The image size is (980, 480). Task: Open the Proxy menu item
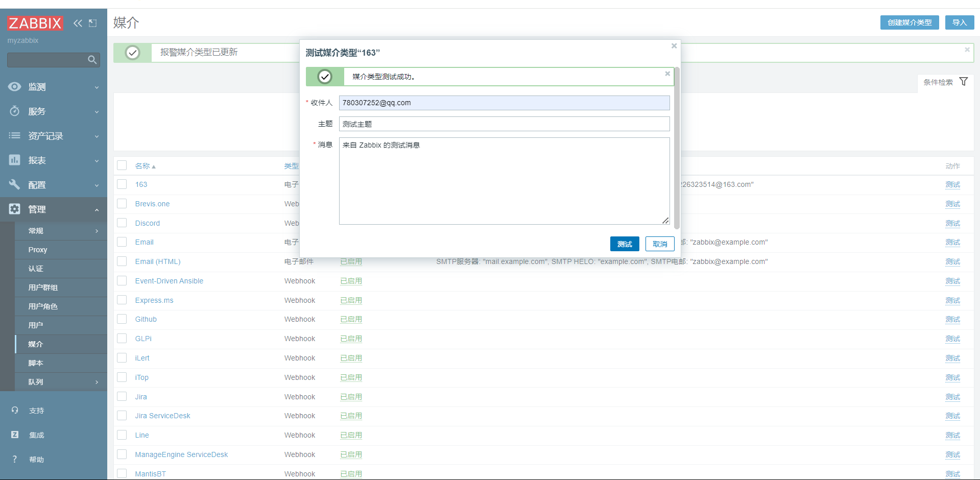61,250
